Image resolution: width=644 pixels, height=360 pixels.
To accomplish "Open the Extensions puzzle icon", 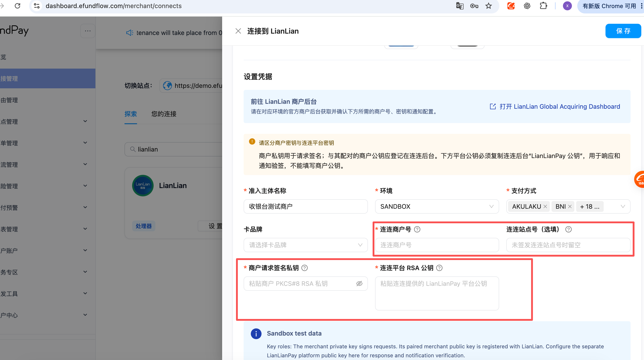I will tap(543, 6).
